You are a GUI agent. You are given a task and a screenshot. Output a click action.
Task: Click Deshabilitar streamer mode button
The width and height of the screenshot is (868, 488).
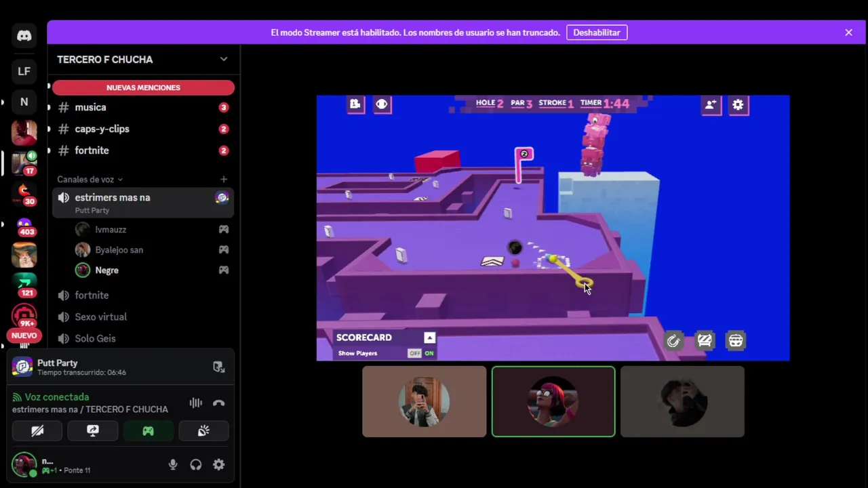pyautogui.click(x=597, y=33)
